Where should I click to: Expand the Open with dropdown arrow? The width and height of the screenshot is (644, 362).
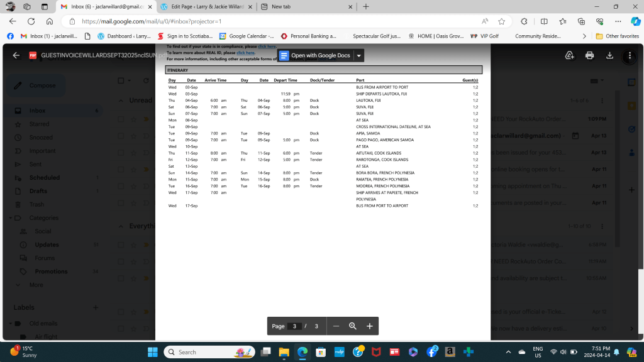[x=358, y=55]
